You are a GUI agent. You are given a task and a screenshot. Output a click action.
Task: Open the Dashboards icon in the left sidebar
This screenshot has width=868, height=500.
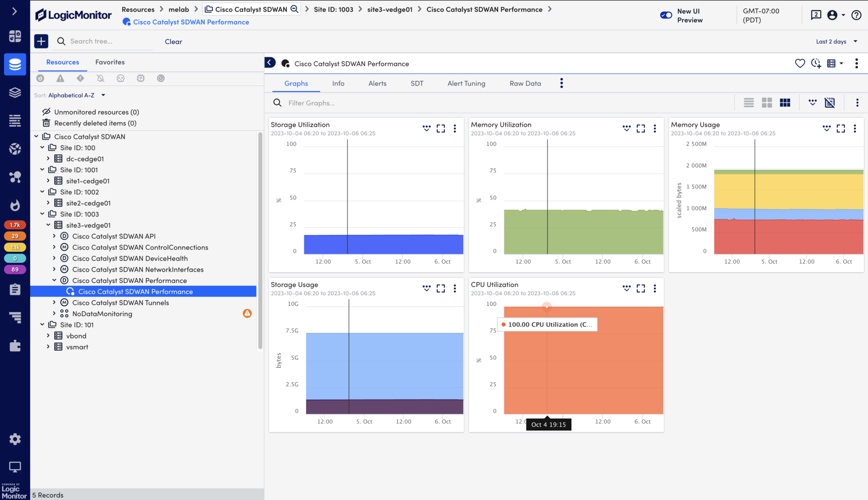click(x=15, y=36)
